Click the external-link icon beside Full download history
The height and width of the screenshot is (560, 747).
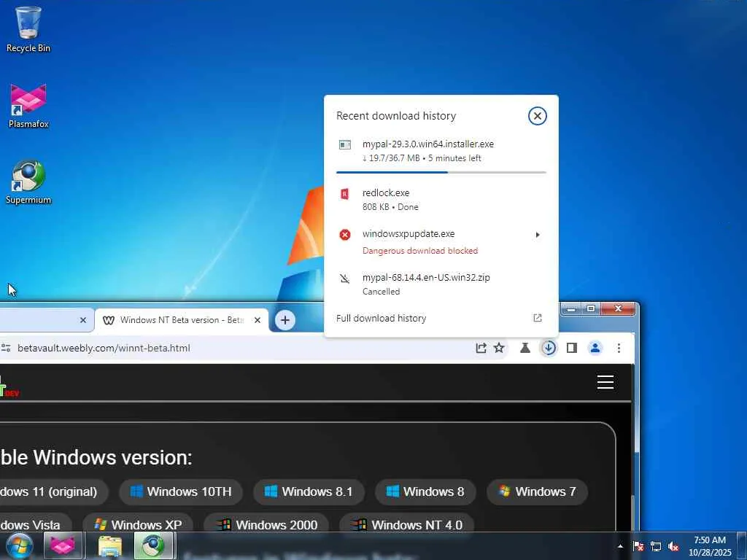pyautogui.click(x=538, y=318)
